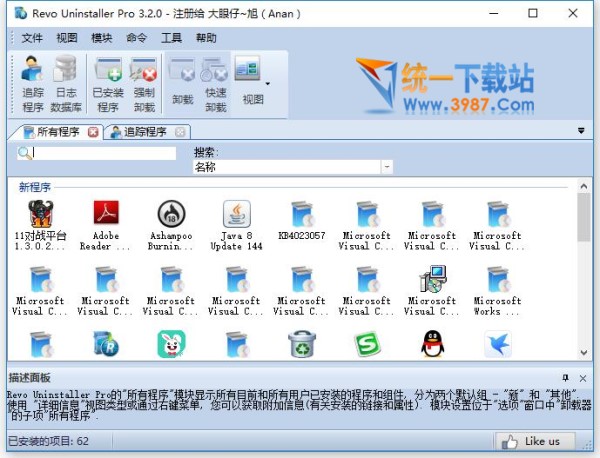Select the Microsoft Visual C entry with CD installer icon
This screenshot has width=600, height=458.
pyautogui.click(x=432, y=291)
